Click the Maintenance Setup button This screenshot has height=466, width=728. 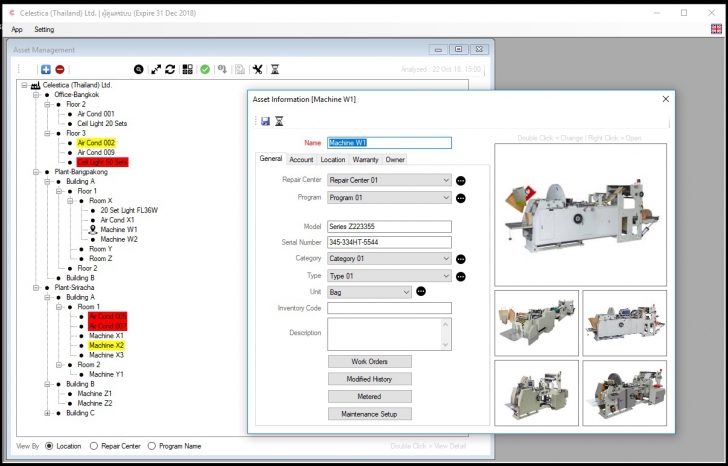pos(369,414)
